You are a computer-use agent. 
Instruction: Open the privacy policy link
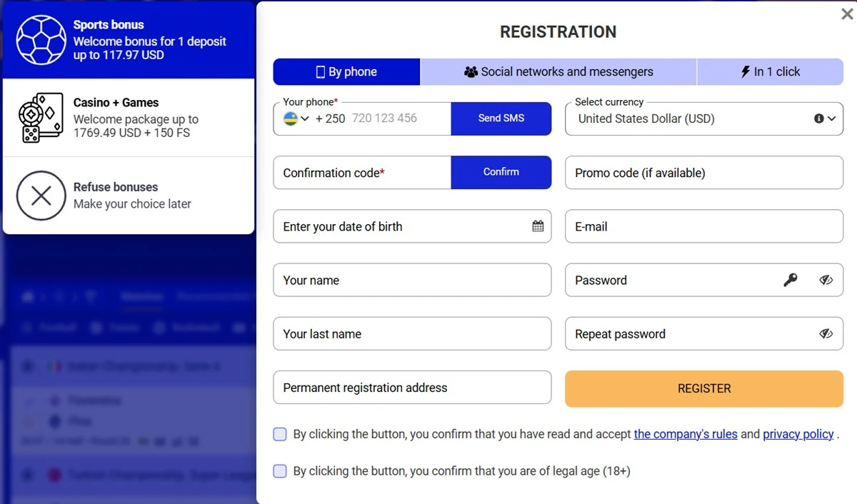[798, 434]
